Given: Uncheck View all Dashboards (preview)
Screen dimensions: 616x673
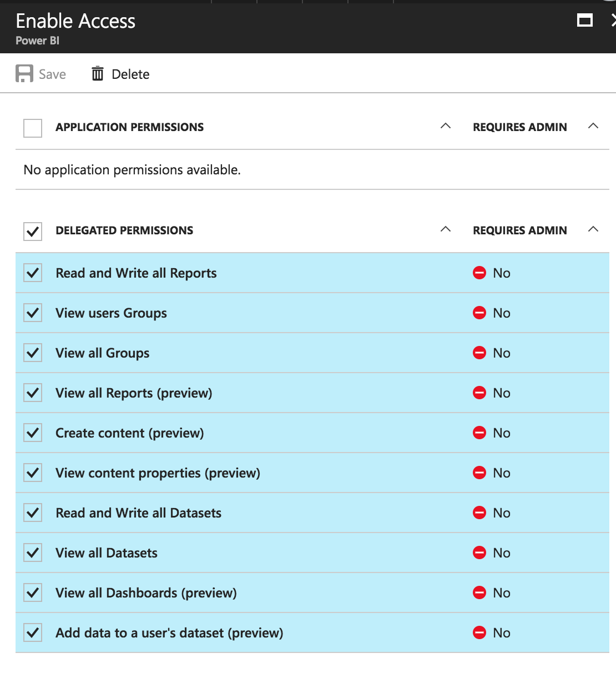Looking at the screenshot, I should 33,592.
